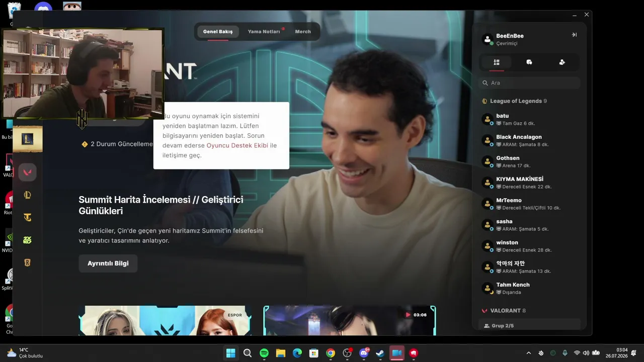
Task: Open add friend tab in social panel
Action: (562, 62)
